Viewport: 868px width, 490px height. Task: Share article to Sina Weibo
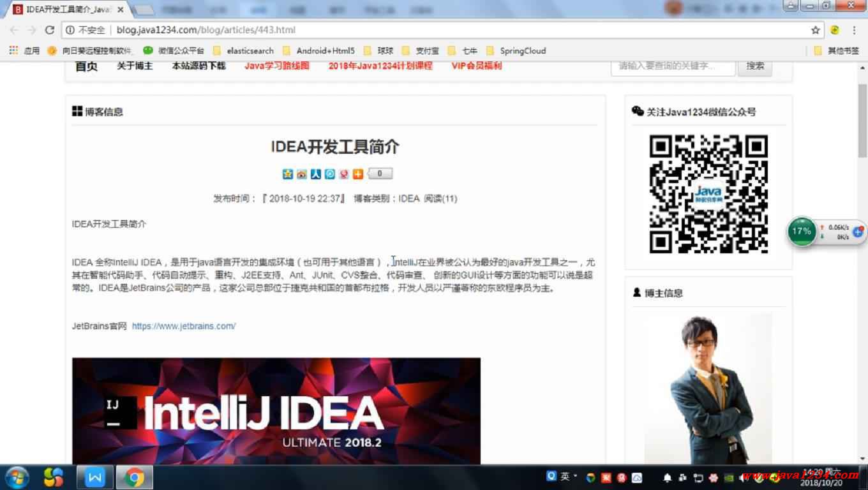(x=302, y=174)
